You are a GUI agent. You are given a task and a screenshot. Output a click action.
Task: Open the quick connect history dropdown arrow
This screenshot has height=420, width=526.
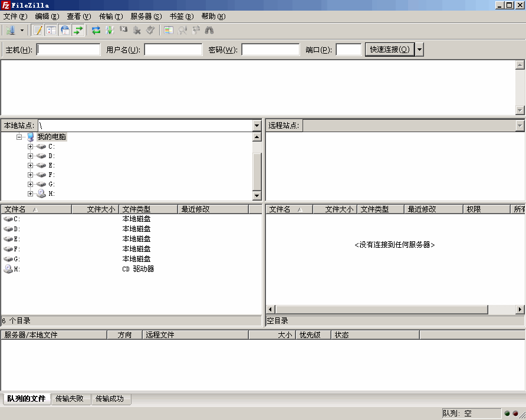click(x=419, y=50)
